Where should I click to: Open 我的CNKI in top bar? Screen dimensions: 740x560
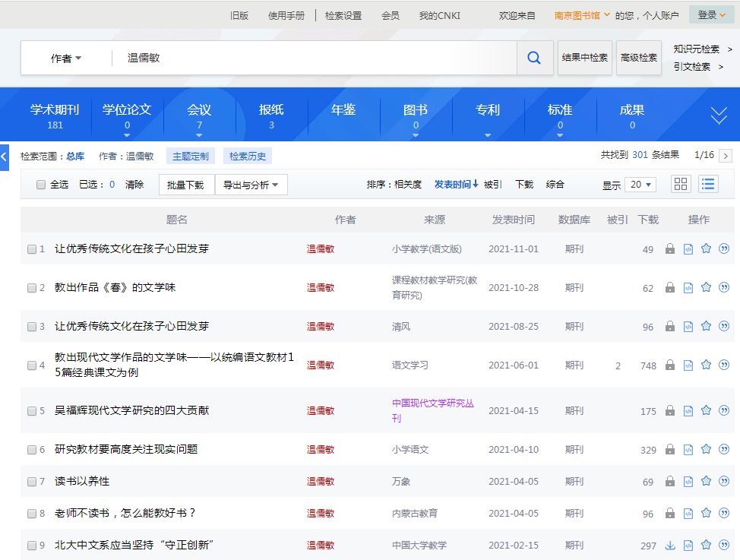coord(439,16)
